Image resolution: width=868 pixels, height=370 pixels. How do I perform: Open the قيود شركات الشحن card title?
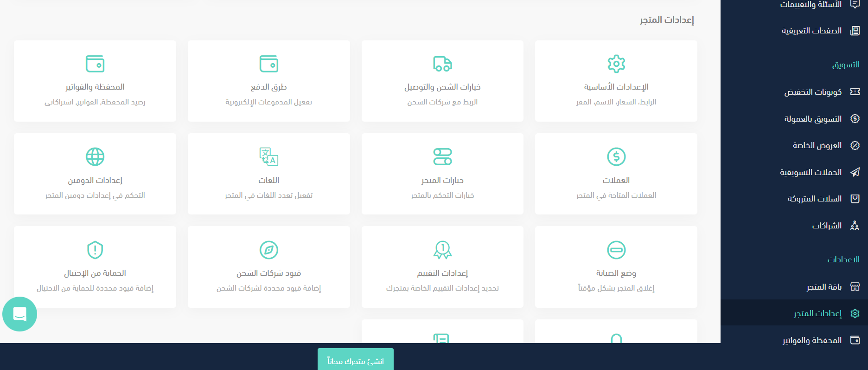pyautogui.click(x=269, y=273)
